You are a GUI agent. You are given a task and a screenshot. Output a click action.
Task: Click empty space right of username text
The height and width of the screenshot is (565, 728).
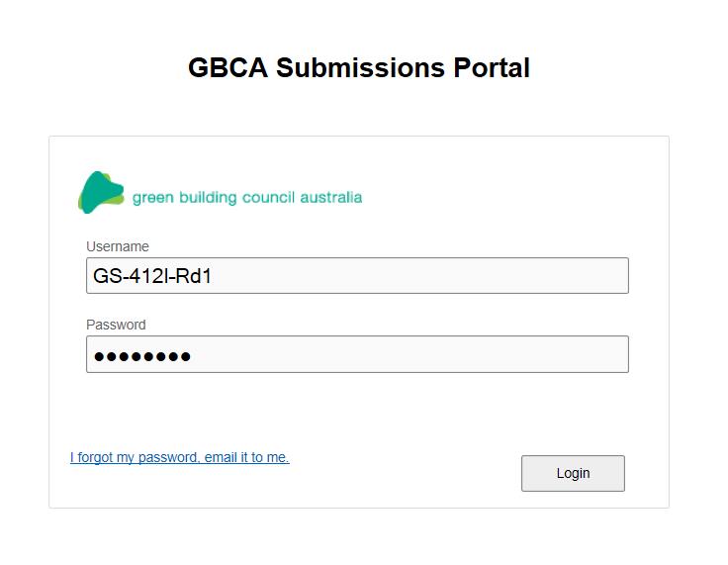click(417, 275)
